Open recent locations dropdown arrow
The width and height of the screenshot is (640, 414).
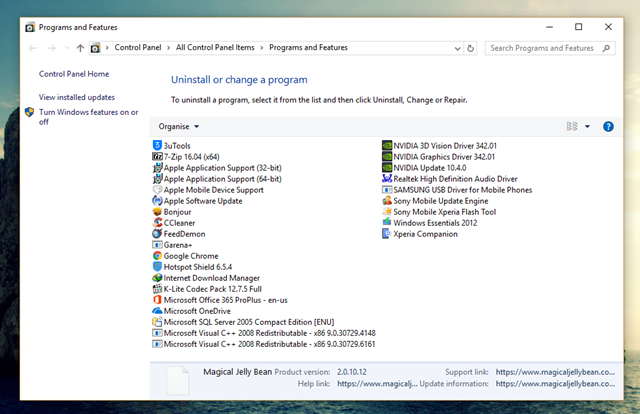67,48
